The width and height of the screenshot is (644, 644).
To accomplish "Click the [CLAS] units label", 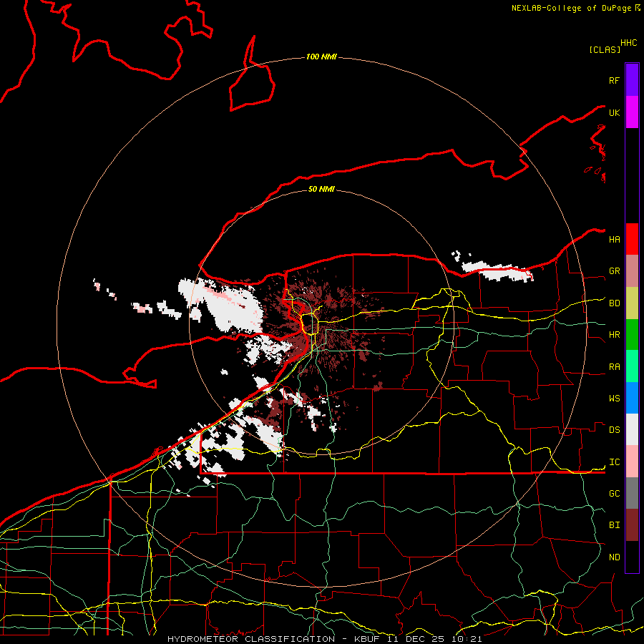I will coord(605,49).
